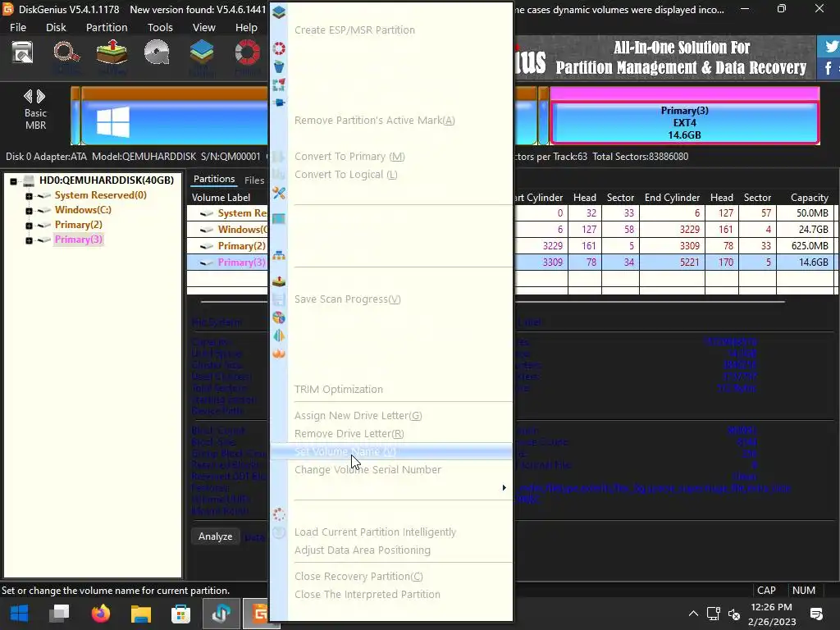Click the 625.0MB capacity cell
Image resolution: width=840 pixels, height=630 pixels.
tap(806, 246)
